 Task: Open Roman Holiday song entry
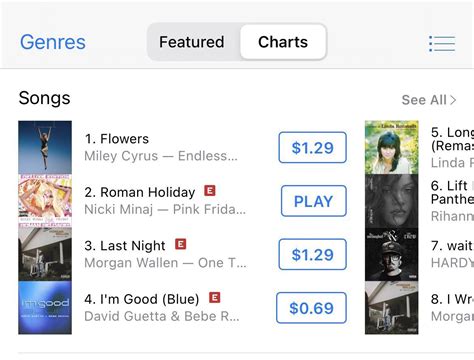(x=166, y=201)
